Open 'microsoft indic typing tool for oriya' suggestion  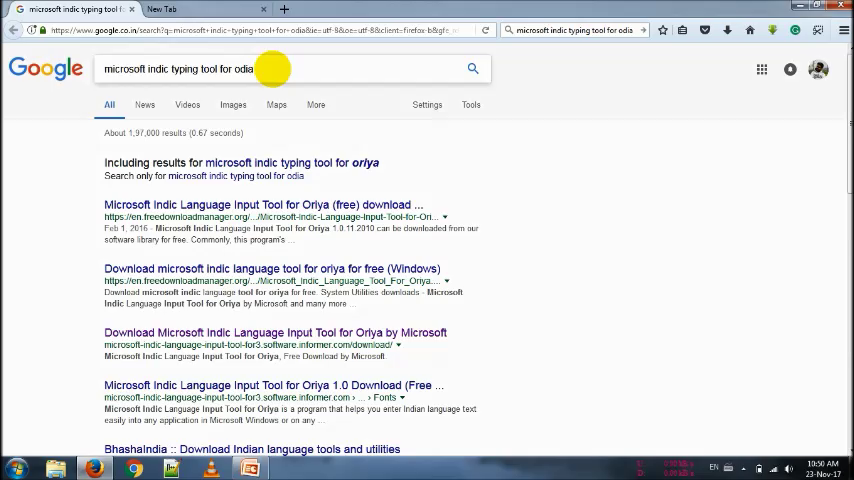click(292, 162)
